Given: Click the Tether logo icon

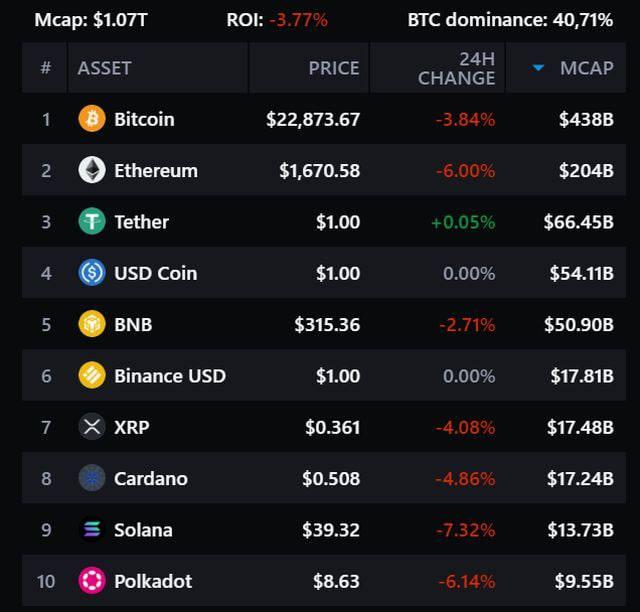Looking at the screenshot, I should tap(92, 222).
